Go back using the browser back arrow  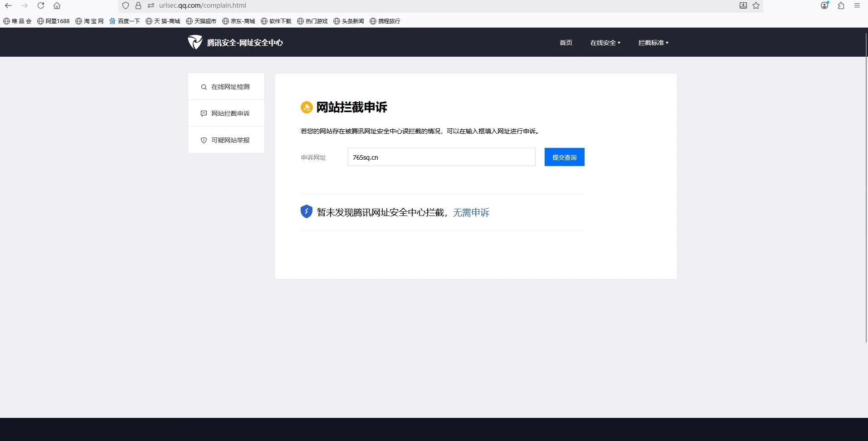8,6
